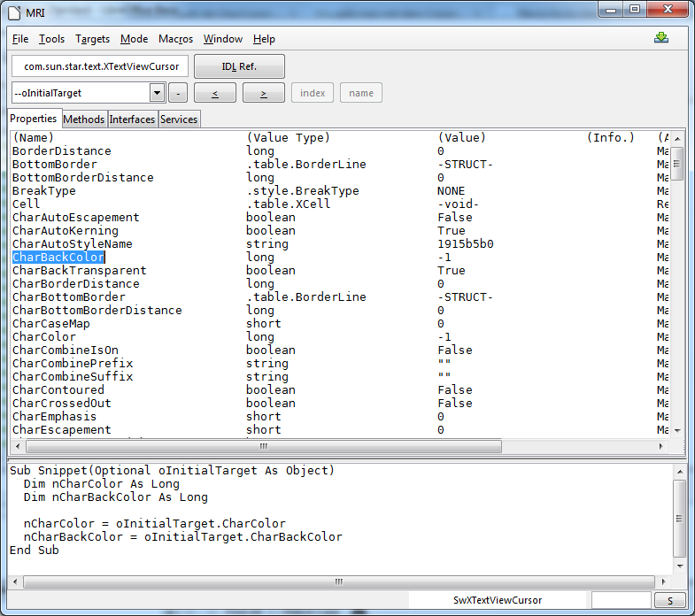The height and width of the screenshot is (616, 695).
Task: Select the BreakType property name
Action: 44,191
